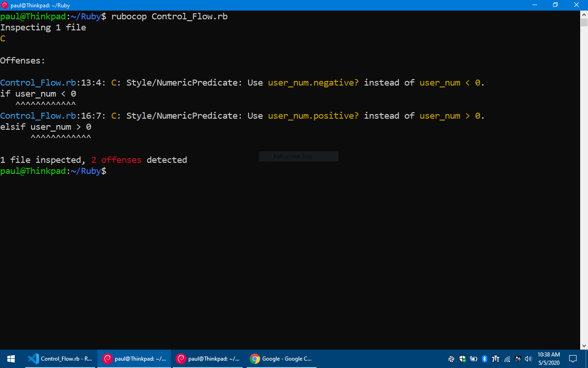588x368 pixels.
Task: Open the Action Center notifications icon
Action: [573, 359]
